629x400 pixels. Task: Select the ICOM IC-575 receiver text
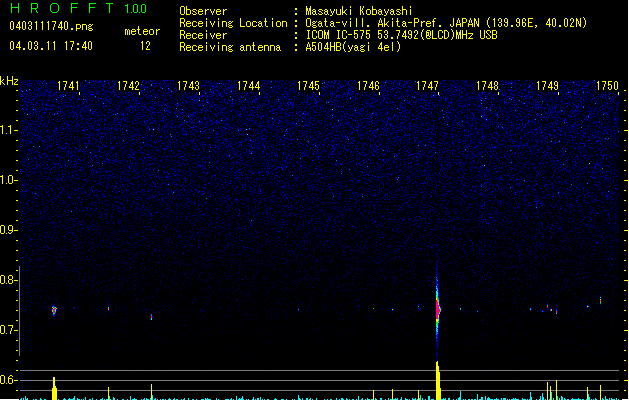point(401,35)
